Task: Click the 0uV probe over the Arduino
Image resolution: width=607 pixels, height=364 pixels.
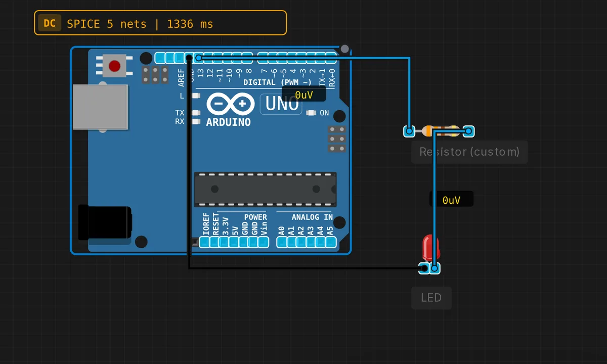Action: point(304,95)
